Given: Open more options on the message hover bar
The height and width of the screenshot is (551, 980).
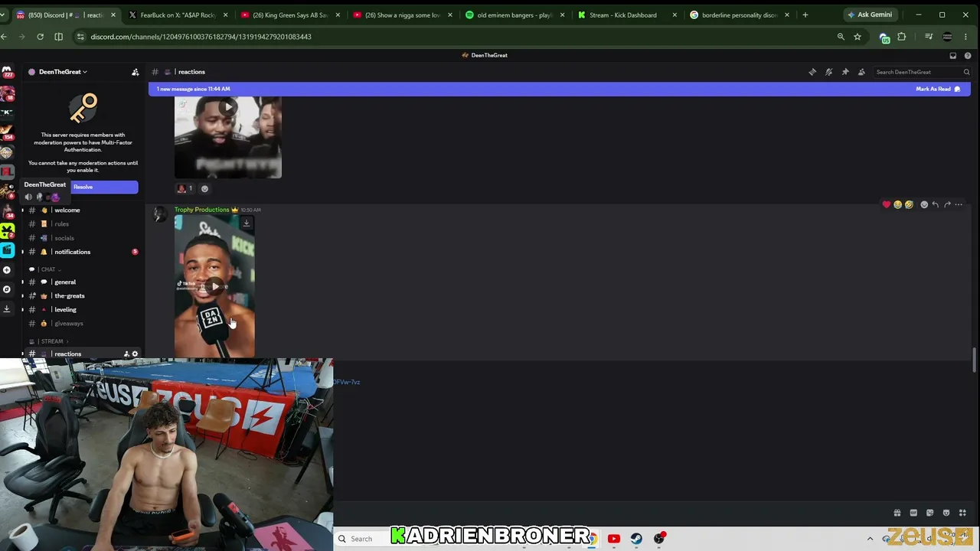Looking at the screenshot, I should [x=959, y=204].
